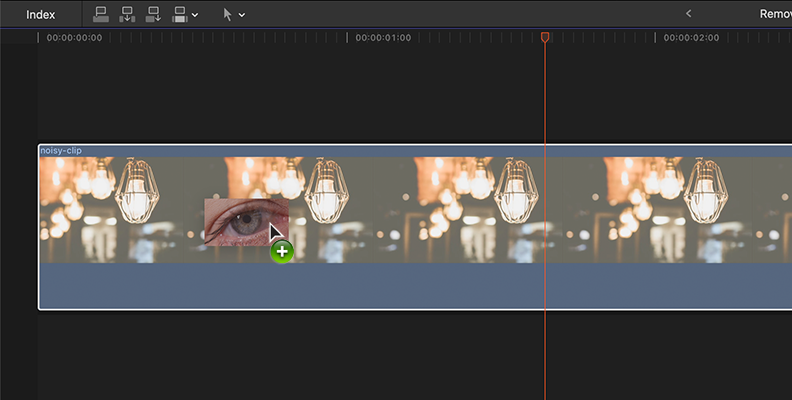This screenshot has height=400, width=792.
Task: Click the 00:00:02:00 timecode in the ruler
Action: pos(691,38)
